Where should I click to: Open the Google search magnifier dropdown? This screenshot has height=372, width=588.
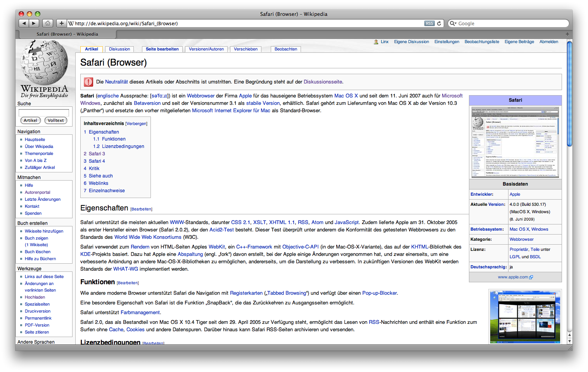pos(453,23)
